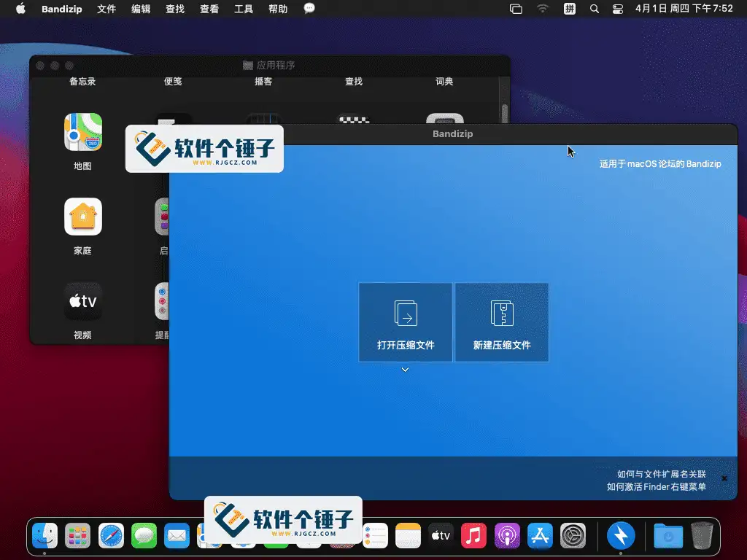Open the 备忘录 Notes app icon
This screenshot has width=747, height=560.
click(82, 81)
